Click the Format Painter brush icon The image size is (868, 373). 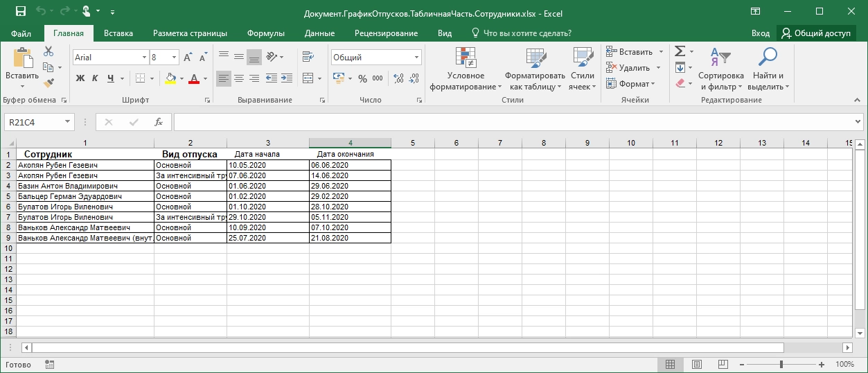pyautogui.click(x=48, y=83)
